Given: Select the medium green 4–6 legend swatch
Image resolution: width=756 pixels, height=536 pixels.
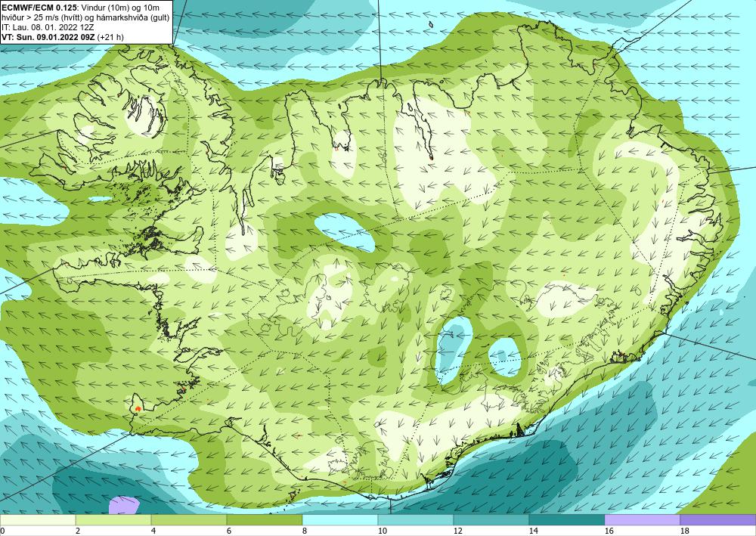Looking at the screenshot, I should [189, 519].
